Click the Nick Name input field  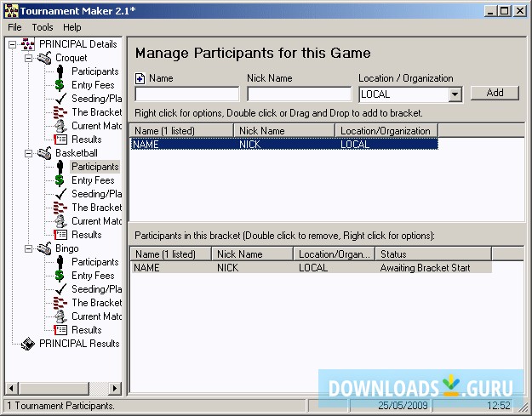pyautogui.click(x=300, y=94)
